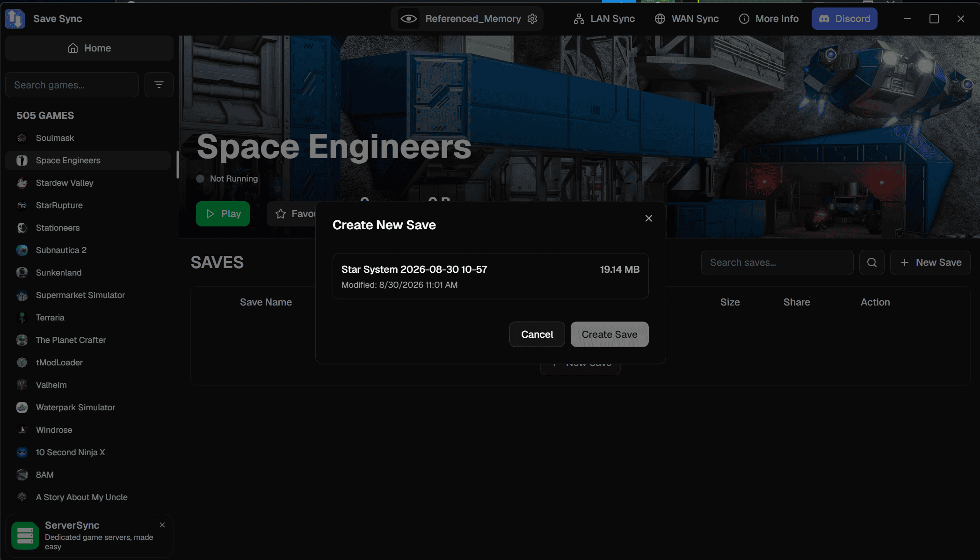This screenshot has width=980, height=560.
Task: Open Terraria from the games list
Action: (88, 318)
